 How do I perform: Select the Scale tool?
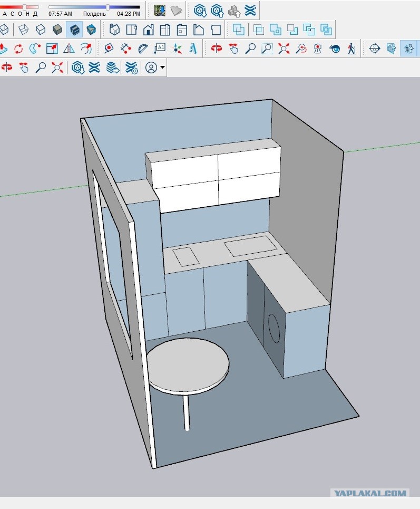(52, 49)
